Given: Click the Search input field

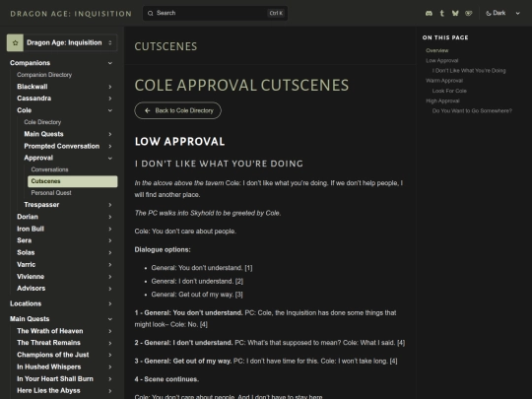Looking at the screenshot, I should tap(215, 13).
